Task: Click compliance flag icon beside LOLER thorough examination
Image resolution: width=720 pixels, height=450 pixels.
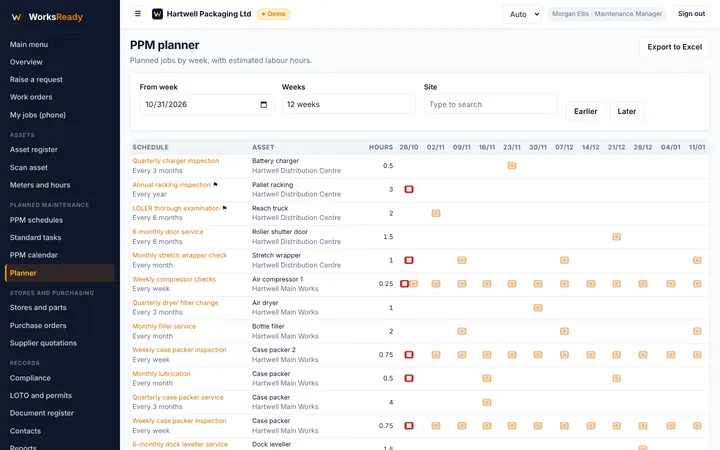Action: (x=225, y=208)
